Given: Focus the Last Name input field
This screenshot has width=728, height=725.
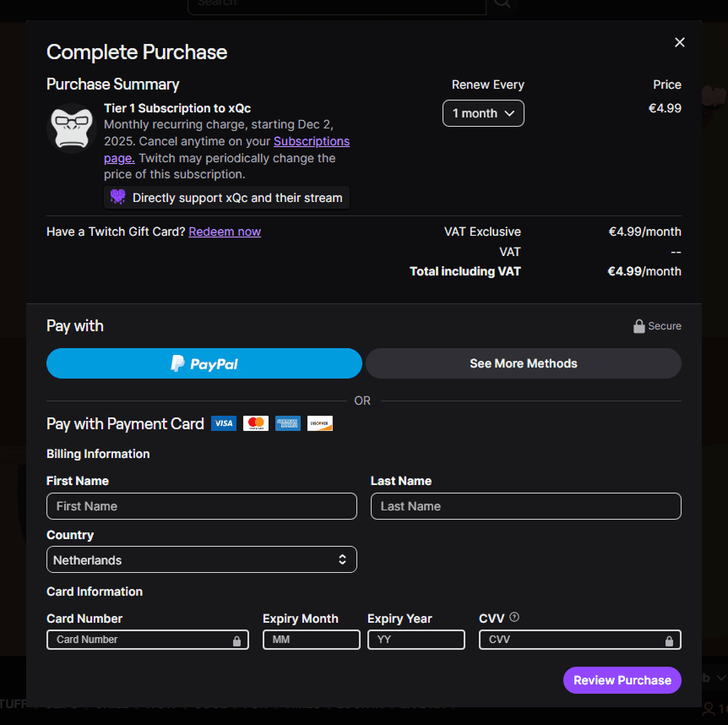Looking at the screenshot, I should [525, 506].
